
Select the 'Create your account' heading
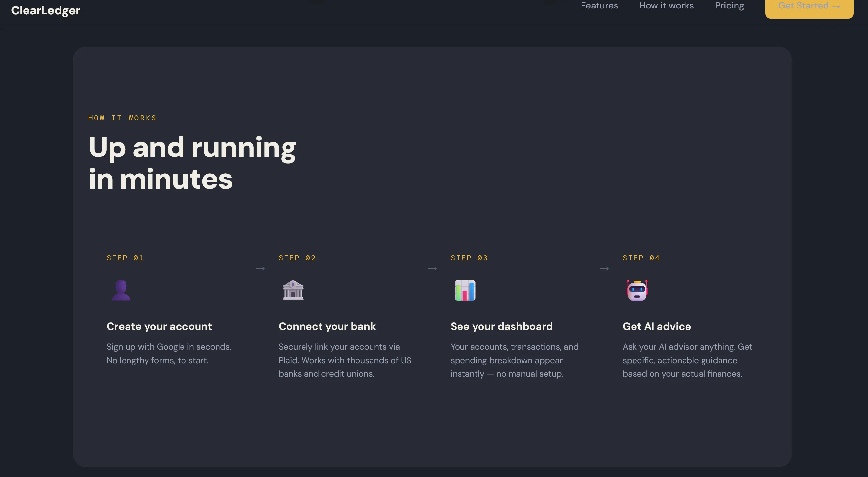tap(159, 326)
